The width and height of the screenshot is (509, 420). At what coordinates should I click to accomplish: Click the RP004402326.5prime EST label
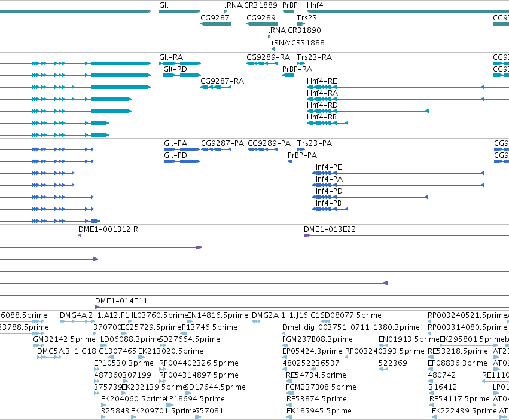tap(199, 363)
